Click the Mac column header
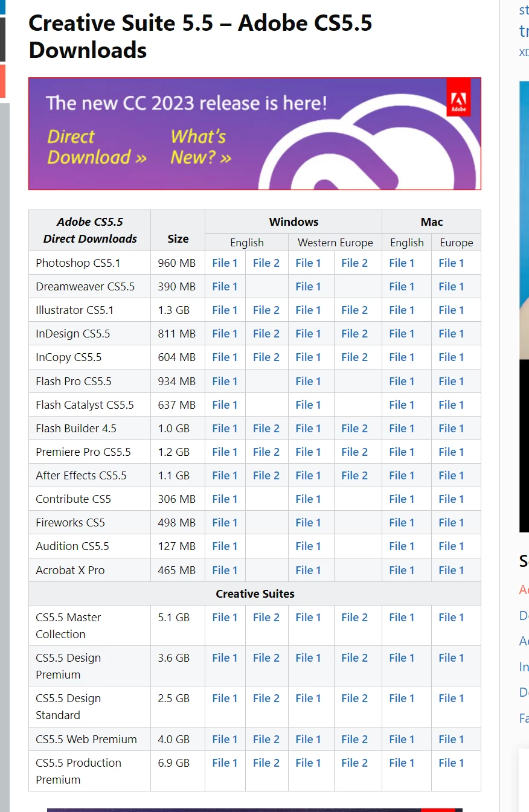The height and width of the screenshot is (812, 529). pos(432,222)
